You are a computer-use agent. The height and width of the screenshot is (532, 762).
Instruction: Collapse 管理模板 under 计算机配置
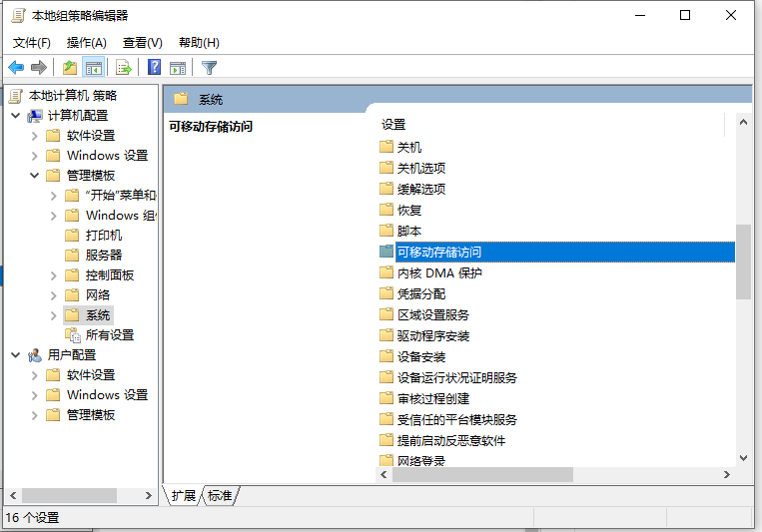pyautogui.click(x=35, y=176)
